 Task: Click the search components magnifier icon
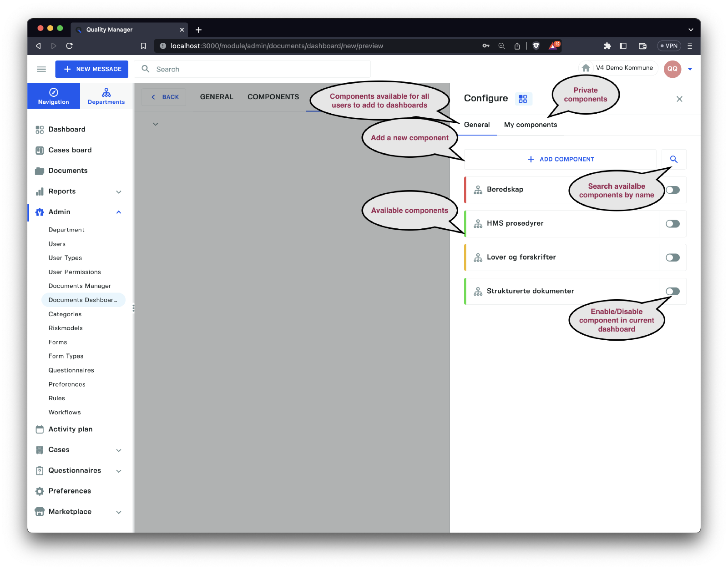[673, 159]
